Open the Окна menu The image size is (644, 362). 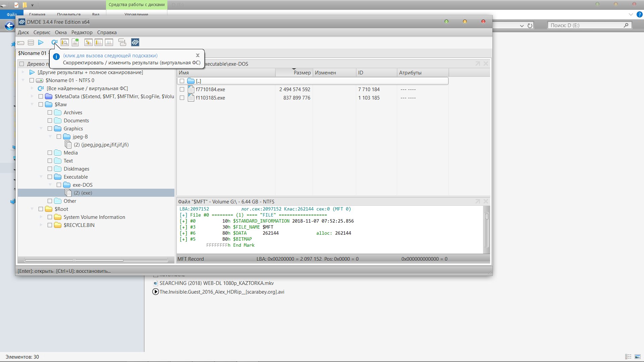coord(61,33)
